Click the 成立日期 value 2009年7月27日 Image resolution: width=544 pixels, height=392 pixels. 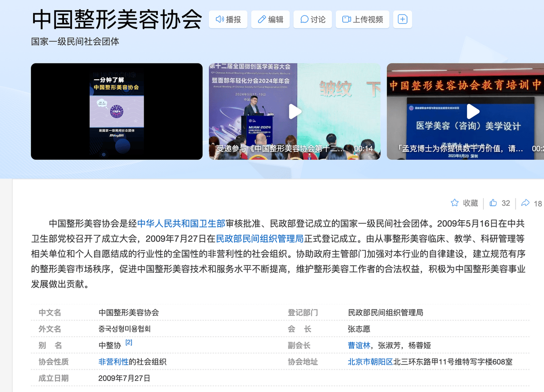coord(124,378)
